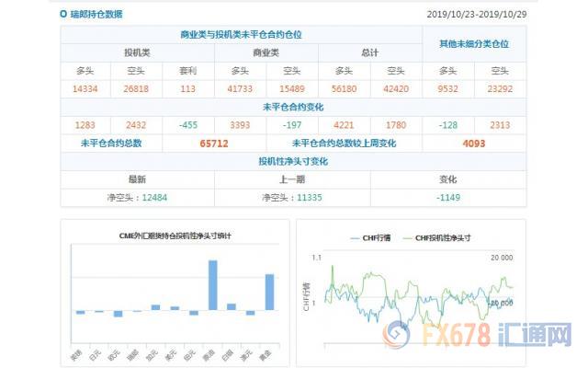Click the 未平仓合约变化 row header
The width and height of the screenshot is (588, 368).
(x=293, y=107)
